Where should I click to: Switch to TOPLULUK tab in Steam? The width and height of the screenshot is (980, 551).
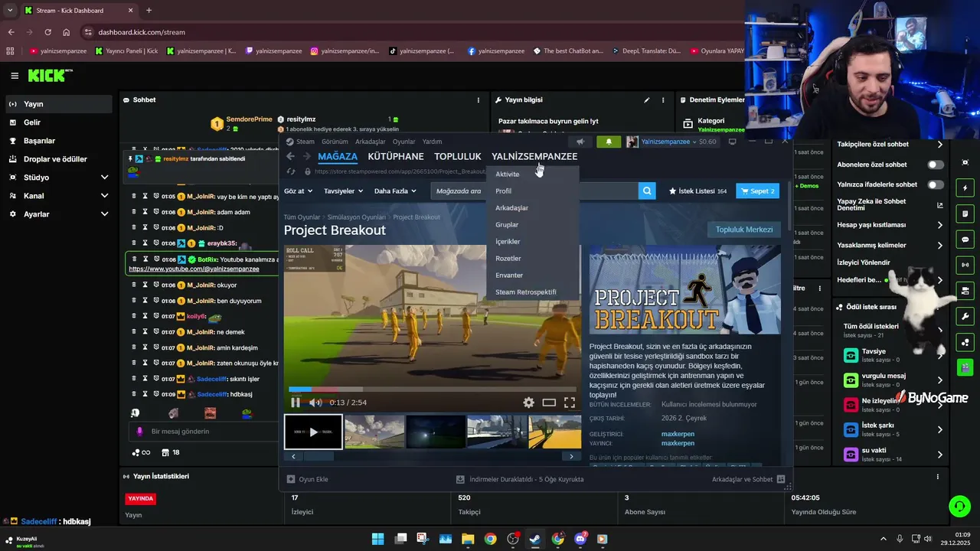(x=458, y=156)
